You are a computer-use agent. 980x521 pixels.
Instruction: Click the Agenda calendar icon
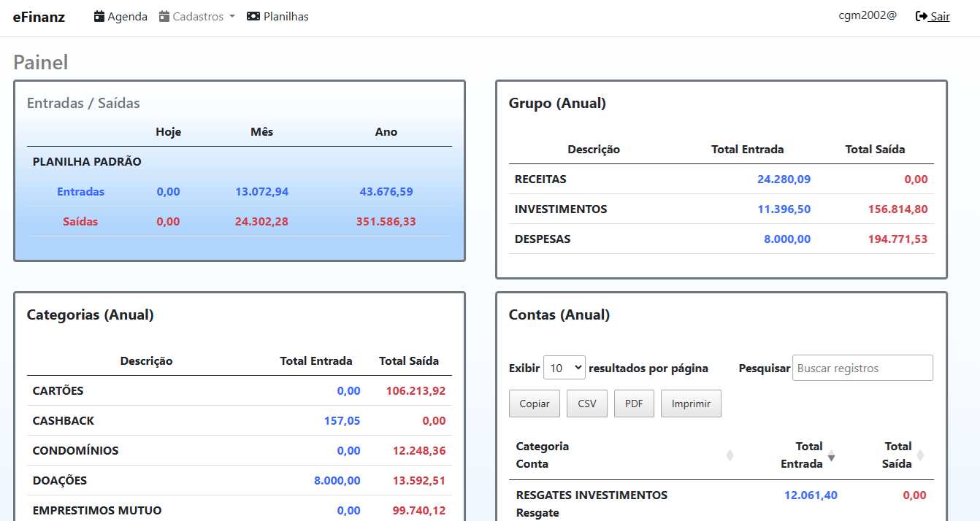click(x=99, y=16)
